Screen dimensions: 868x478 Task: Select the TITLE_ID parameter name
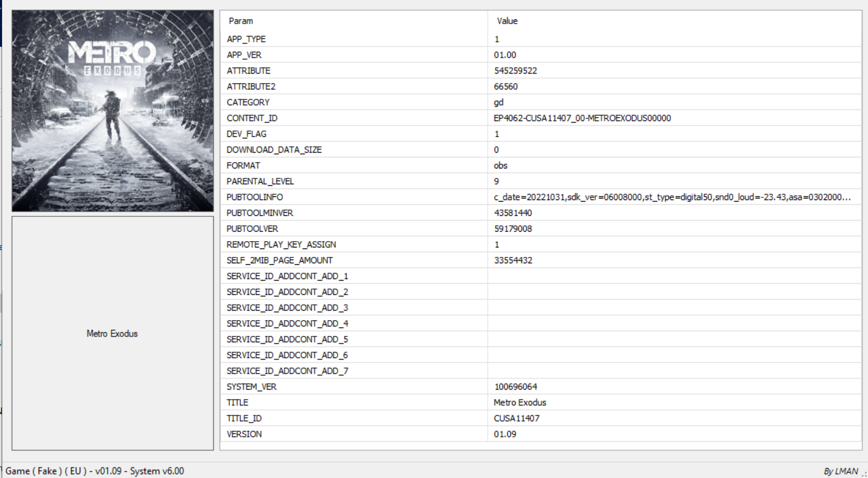pyautogui.click(x=244, y=418)
